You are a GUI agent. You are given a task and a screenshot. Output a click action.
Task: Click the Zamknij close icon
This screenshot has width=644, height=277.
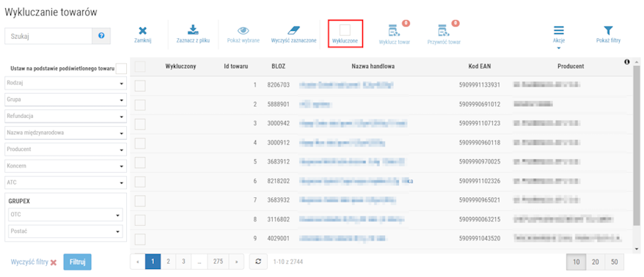pos(142,31)
